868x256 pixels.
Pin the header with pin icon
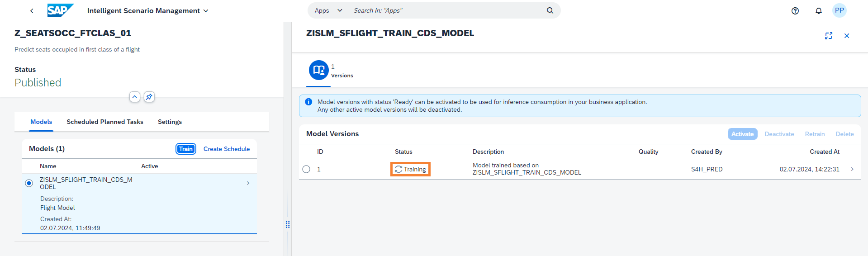[149, 97]
